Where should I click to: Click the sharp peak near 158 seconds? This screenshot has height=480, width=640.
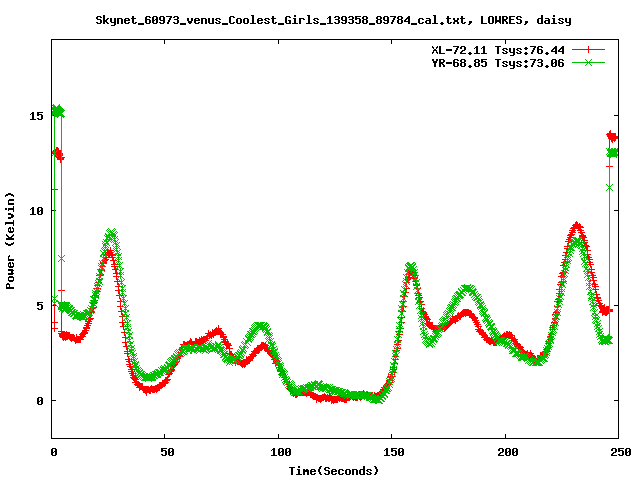(x=410, y=268)
